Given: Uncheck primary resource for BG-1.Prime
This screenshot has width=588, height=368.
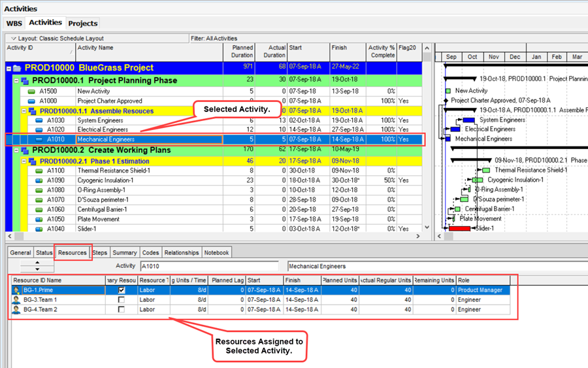Looking at the screenshot, I should (x=122, y=290).
